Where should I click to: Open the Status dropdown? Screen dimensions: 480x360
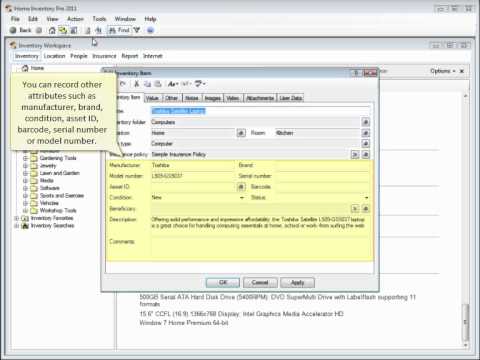pyautogui.click(x=366, y=198)
